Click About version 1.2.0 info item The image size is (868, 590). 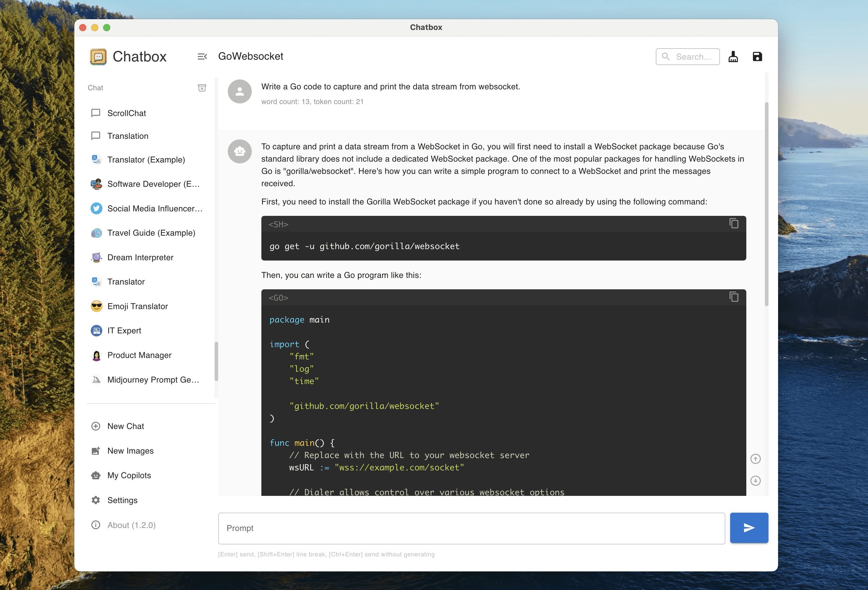click(131, 525)
